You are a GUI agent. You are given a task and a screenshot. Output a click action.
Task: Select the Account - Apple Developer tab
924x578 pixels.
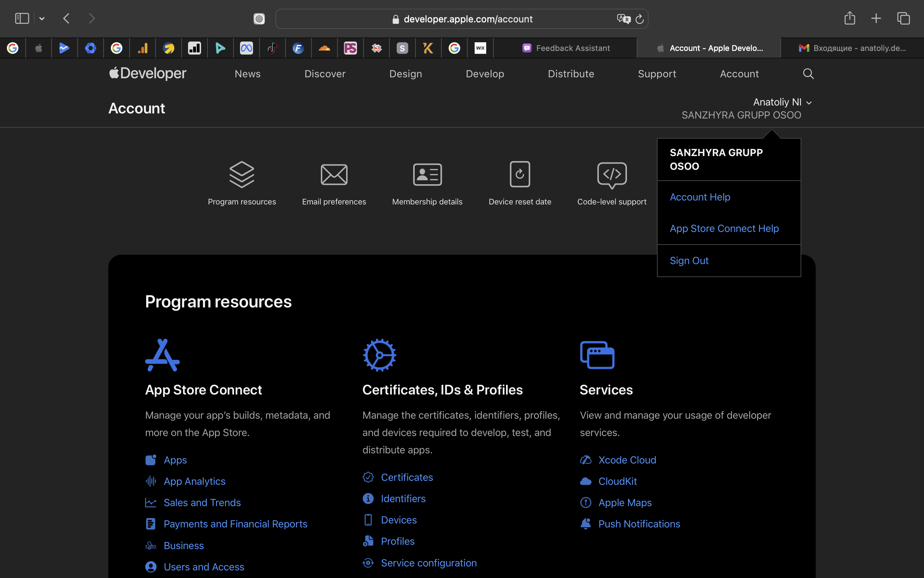[x=709, y=48]
